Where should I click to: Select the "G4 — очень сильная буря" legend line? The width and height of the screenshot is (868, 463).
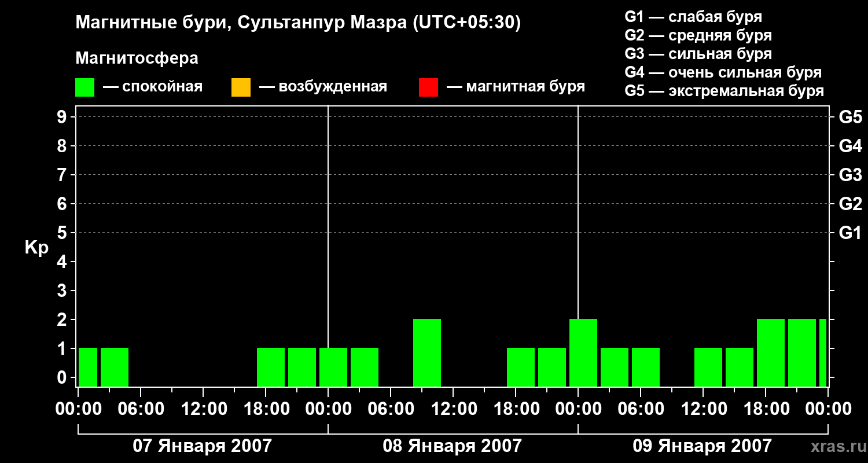[723, 72]
